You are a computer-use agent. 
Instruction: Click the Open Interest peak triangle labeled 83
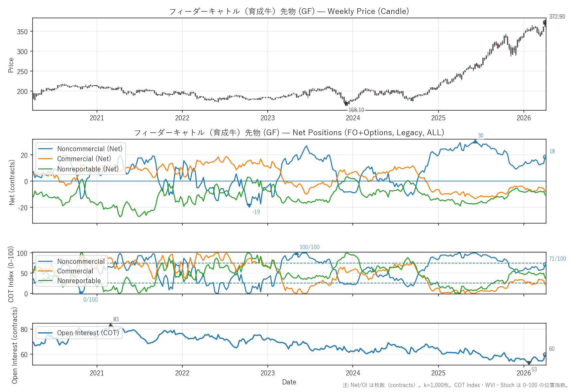click(x=111, y=325)
